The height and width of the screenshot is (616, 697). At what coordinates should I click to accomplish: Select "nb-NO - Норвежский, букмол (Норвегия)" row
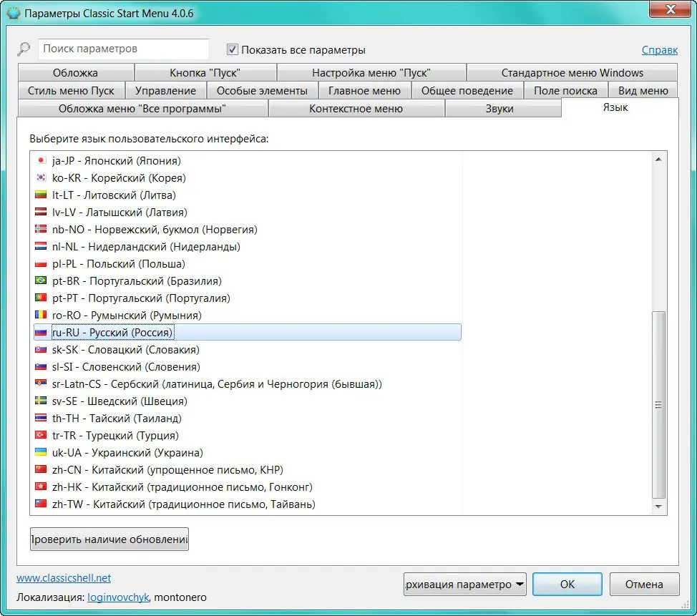point(248,230)
